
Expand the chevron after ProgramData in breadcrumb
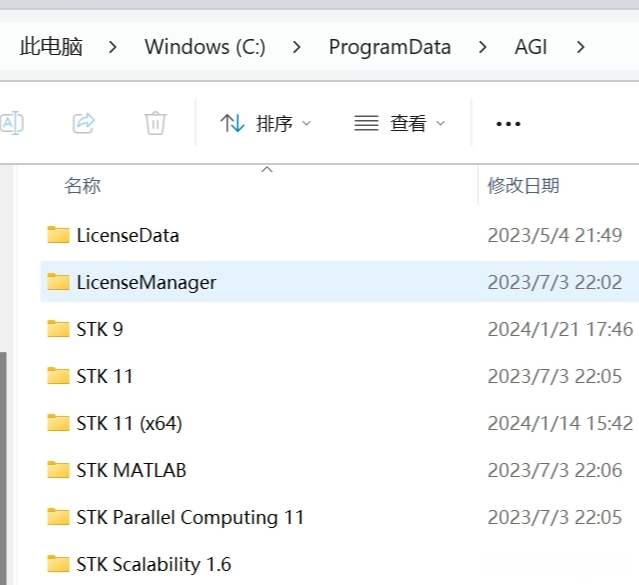click(x=484, y=47)
